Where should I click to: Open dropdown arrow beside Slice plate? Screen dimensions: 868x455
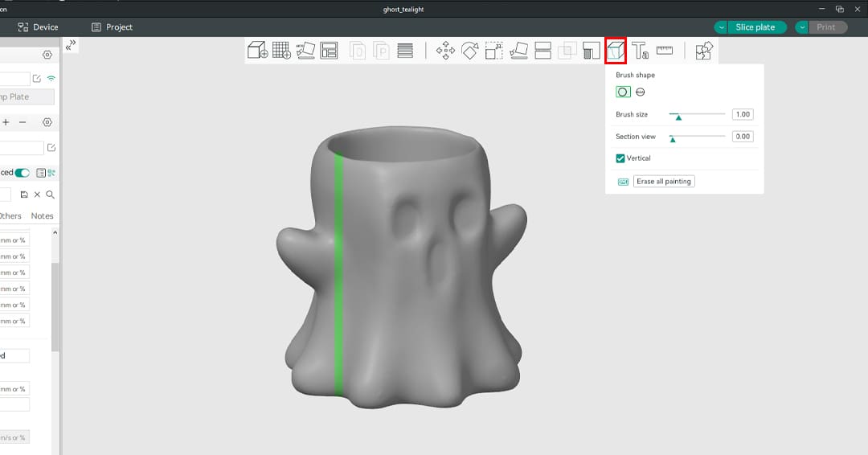click(721, 27)
